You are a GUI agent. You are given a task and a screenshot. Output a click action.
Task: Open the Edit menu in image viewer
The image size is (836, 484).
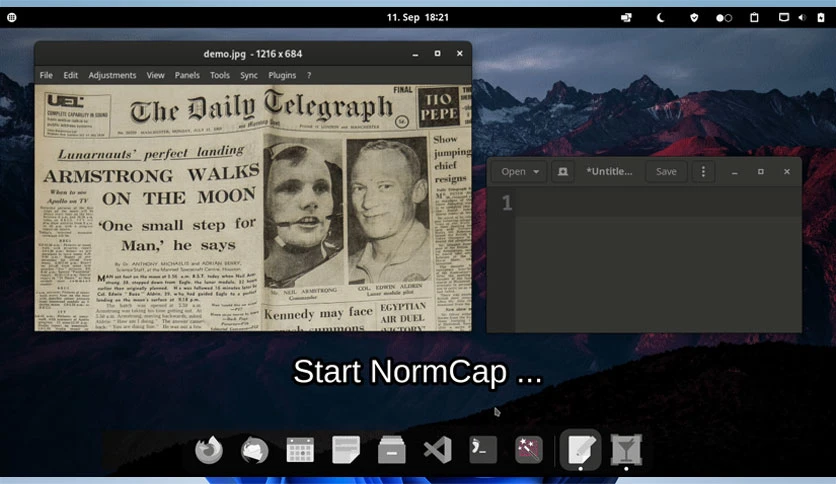[x=70, y=75]
